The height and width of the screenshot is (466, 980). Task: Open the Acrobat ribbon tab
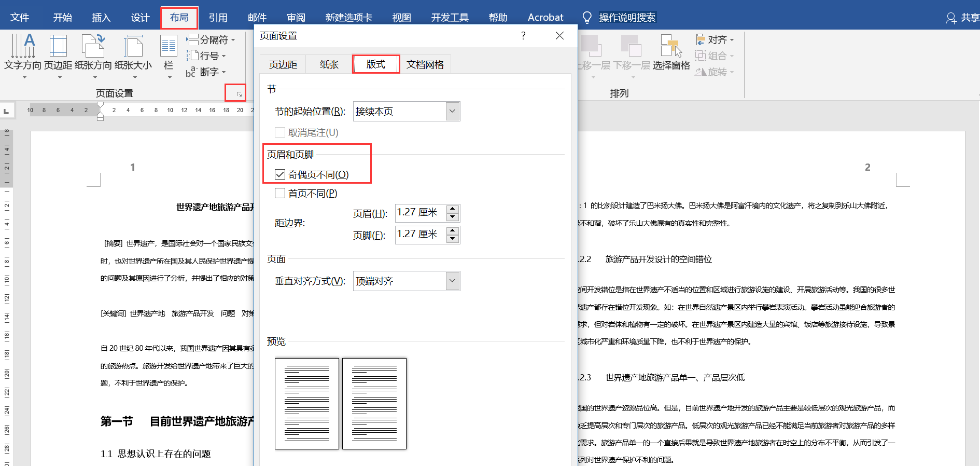(545, 17)
